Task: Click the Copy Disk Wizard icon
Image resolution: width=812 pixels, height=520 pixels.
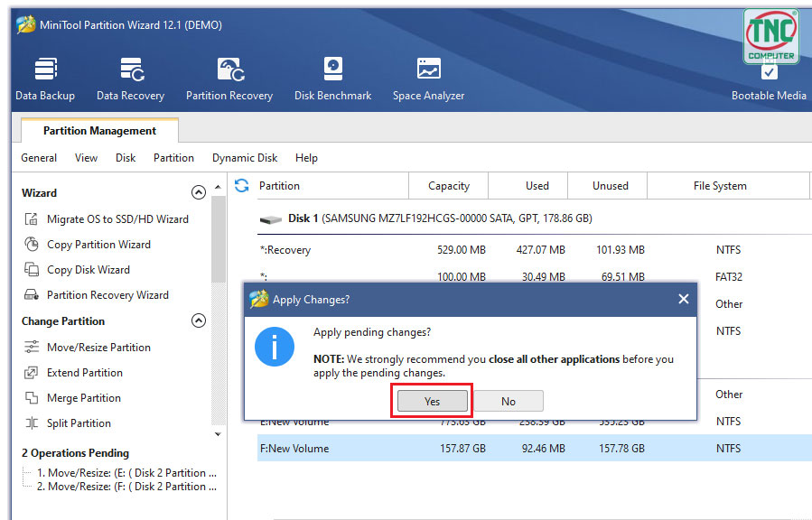Action: pyautogui.click(x=32, y=270)
